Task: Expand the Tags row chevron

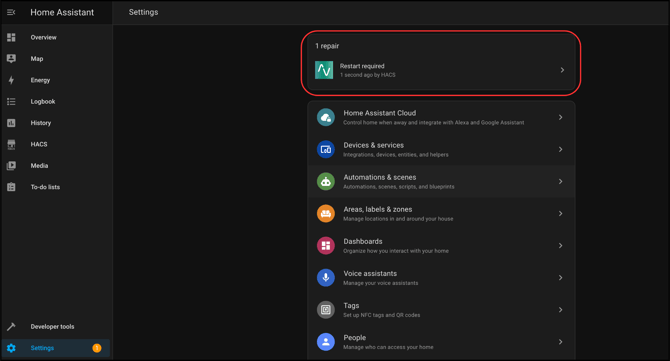Action: (x=561, y=310)
